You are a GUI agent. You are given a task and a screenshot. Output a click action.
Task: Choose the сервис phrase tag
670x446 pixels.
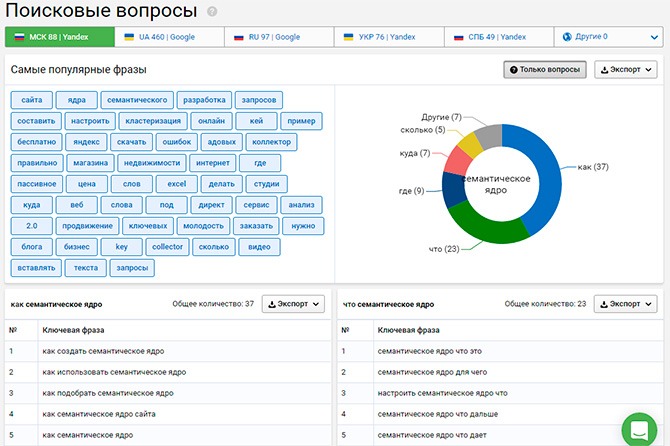256,205
